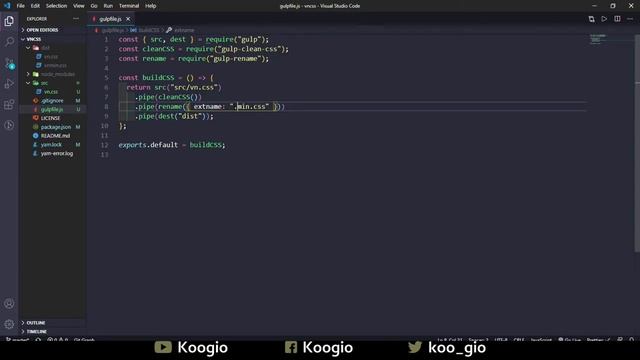The height and width of the screenshot is (360, 640).
Task: Open the Accounts menu icon
Action: tap(9, 303)
